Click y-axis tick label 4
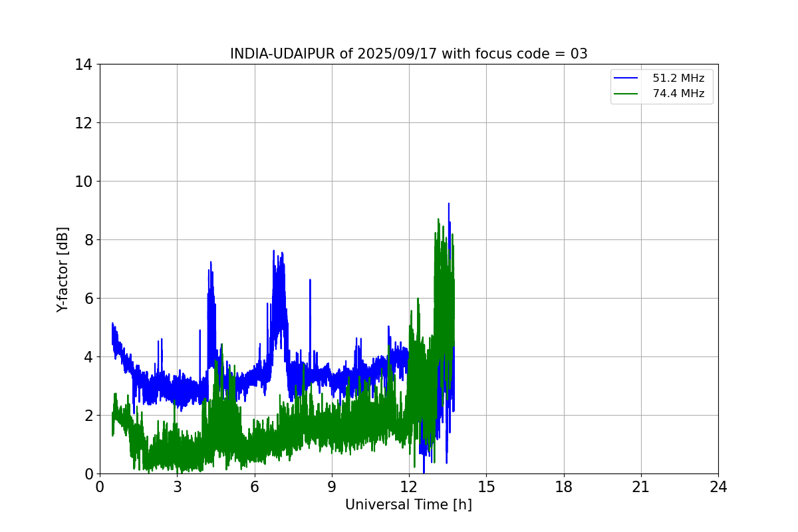The image size is (798, 532). (x=88, y=357)
